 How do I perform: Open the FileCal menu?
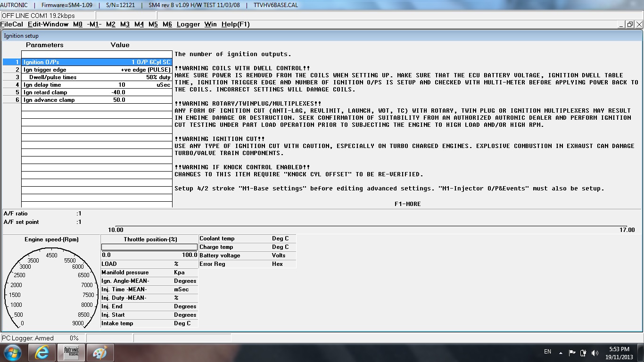pos(12,25)
